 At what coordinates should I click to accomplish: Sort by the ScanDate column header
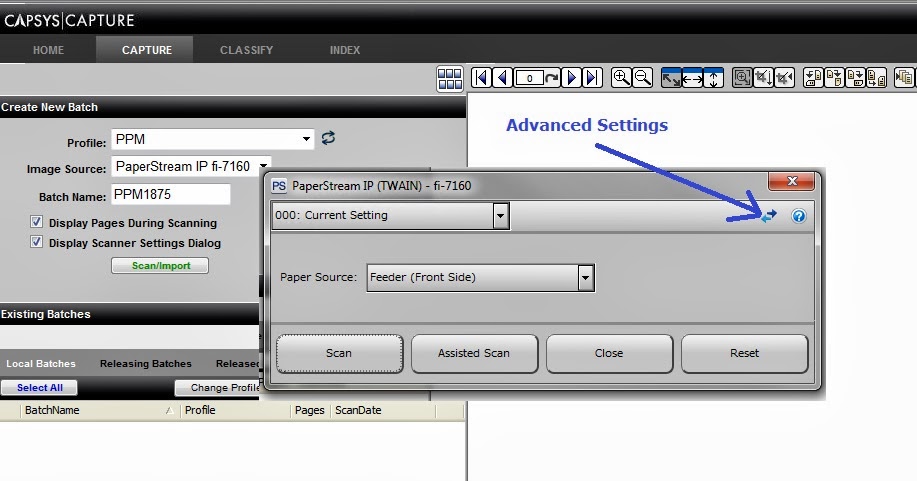(x=384, y=410)
